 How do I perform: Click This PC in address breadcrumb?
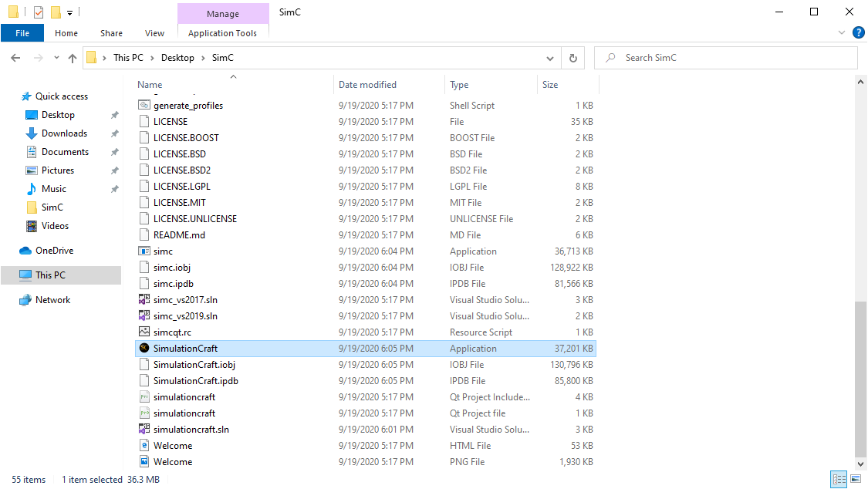[x=128, y=58]
